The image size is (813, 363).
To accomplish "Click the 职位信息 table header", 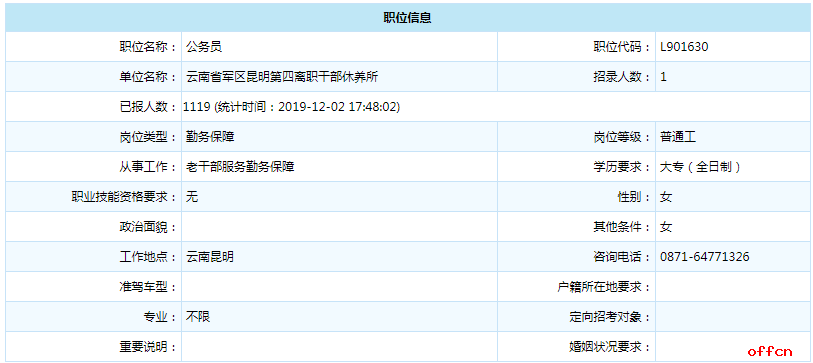I will coord(407,18).
